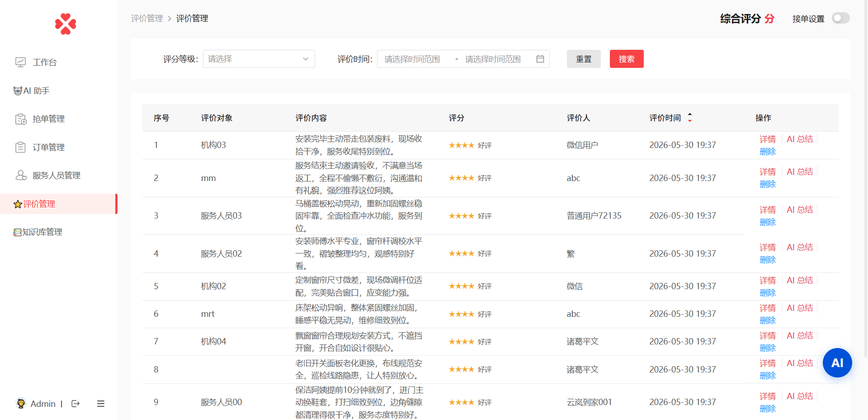Click 删除 for 机构02 row
This screenshot has height=420, width=868.
(768, 293)
